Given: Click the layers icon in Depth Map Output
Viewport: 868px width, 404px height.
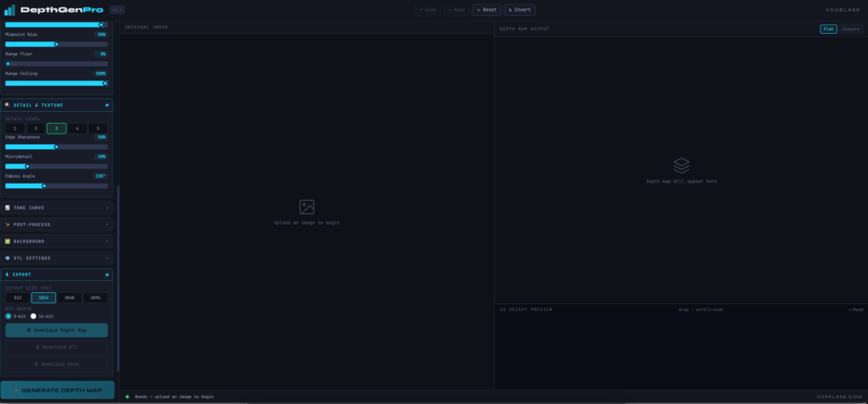Looking at the screenshot, I should 681,165.
